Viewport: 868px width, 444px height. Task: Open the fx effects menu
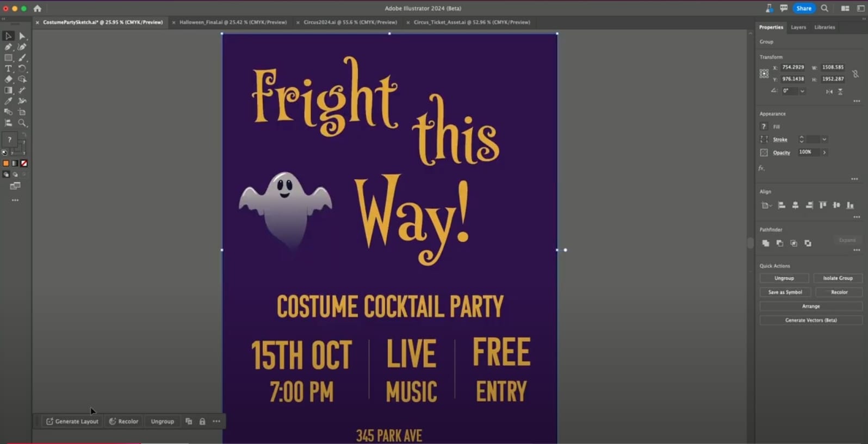[x=761, y=168]
